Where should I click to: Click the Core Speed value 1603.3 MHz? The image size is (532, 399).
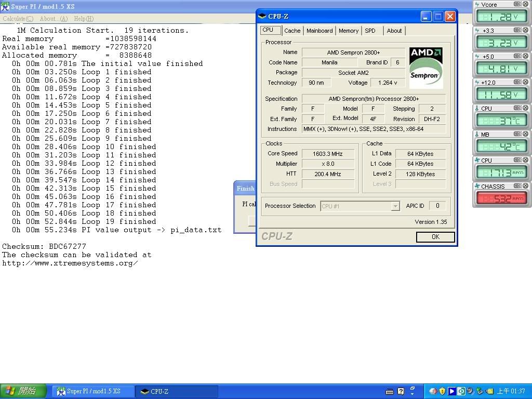328,154
